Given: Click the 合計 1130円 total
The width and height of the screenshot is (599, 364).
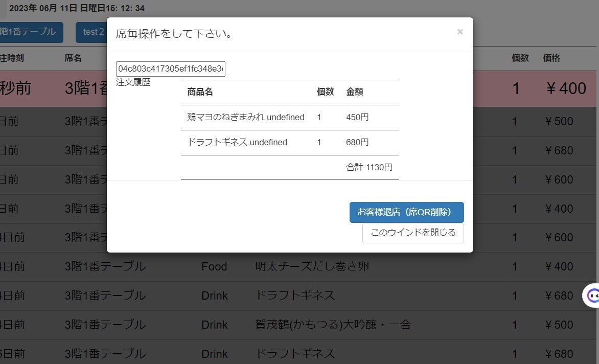Looking at the screenshot, I should coord(369,167).
